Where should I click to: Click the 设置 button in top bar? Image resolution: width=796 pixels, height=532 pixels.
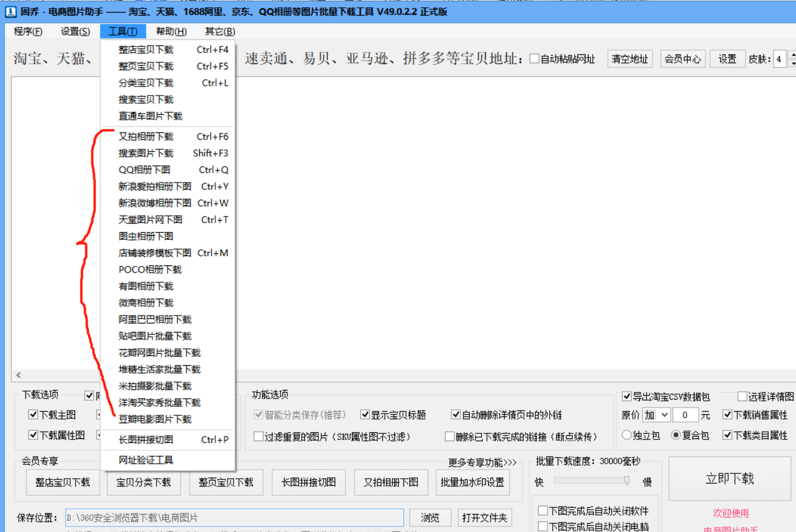click(728, 59)
